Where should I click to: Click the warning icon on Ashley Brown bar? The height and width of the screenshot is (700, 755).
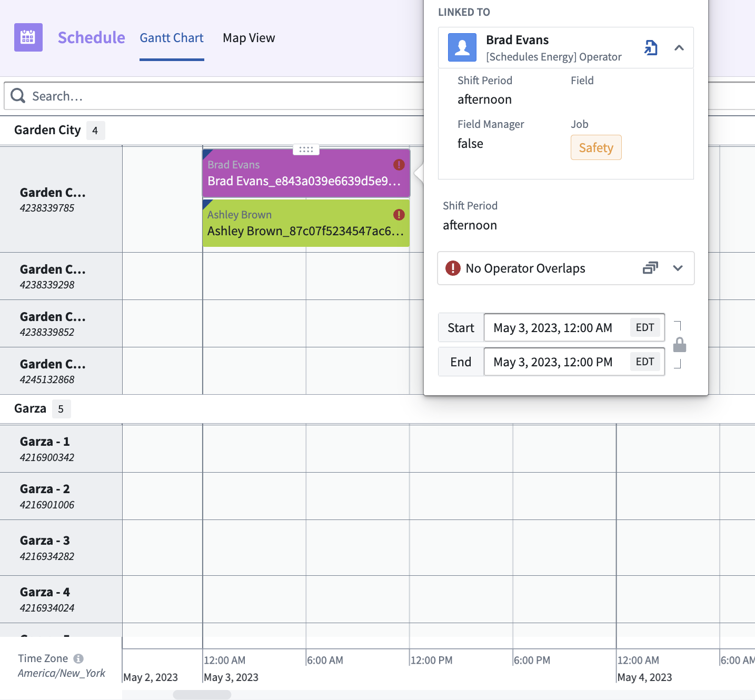(399, 215)
